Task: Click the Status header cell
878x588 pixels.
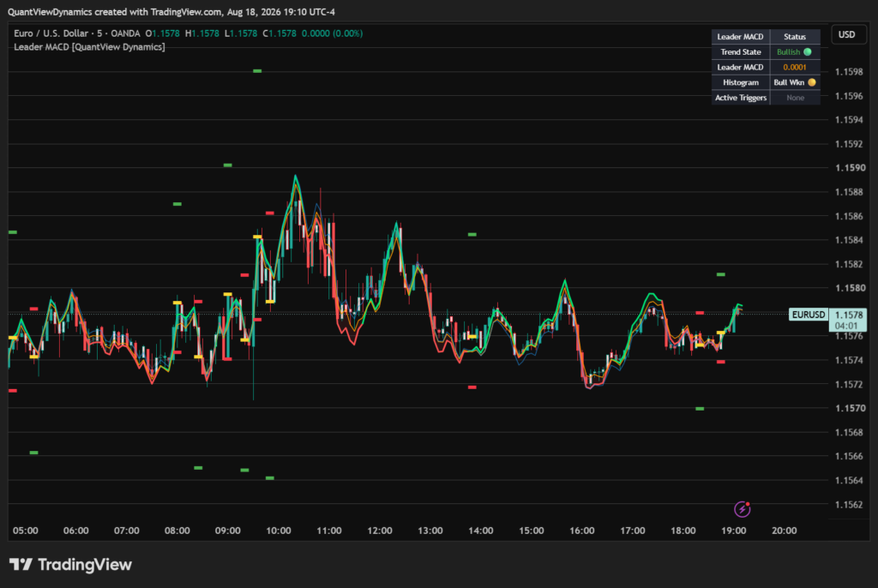Action: (795, 37)
